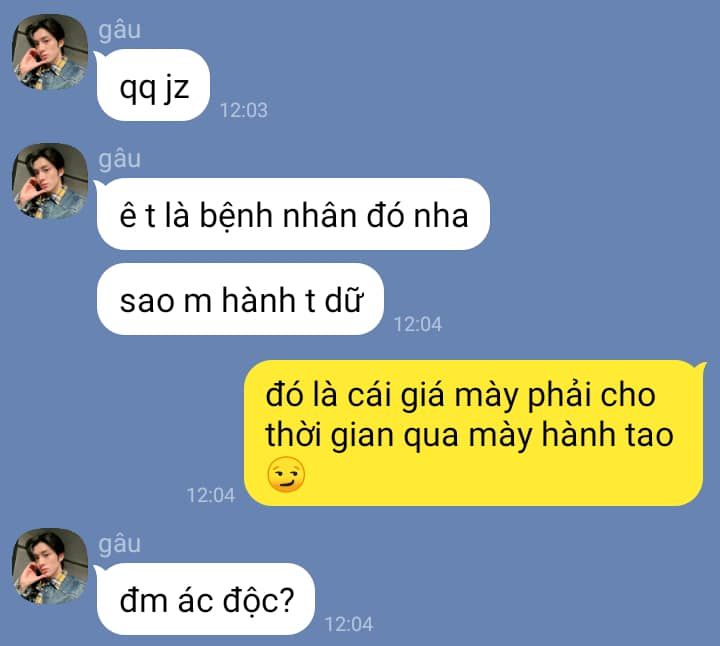Tap the 12:03 timestamp
The image size is (720, 646).
point(244,110)
